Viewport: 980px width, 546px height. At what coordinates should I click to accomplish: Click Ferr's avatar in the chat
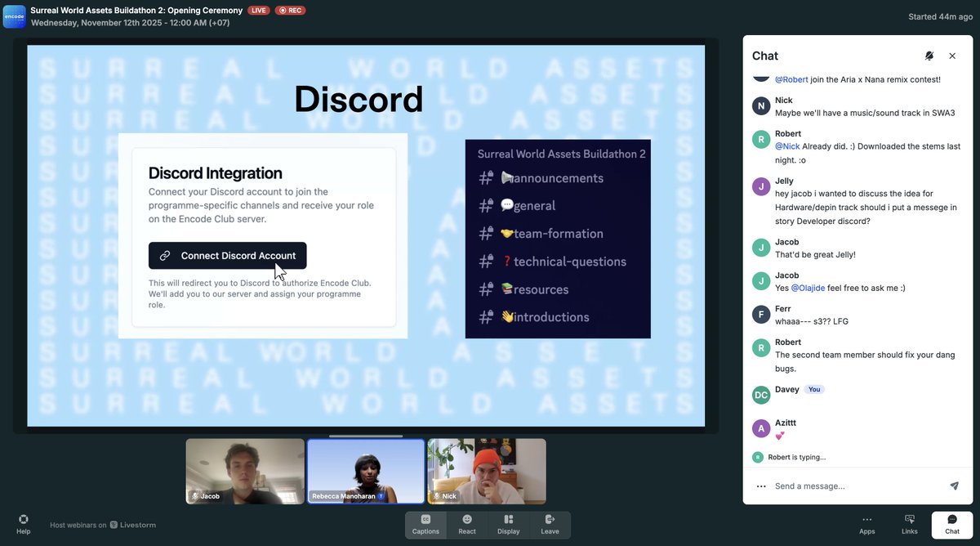(761, 314)
